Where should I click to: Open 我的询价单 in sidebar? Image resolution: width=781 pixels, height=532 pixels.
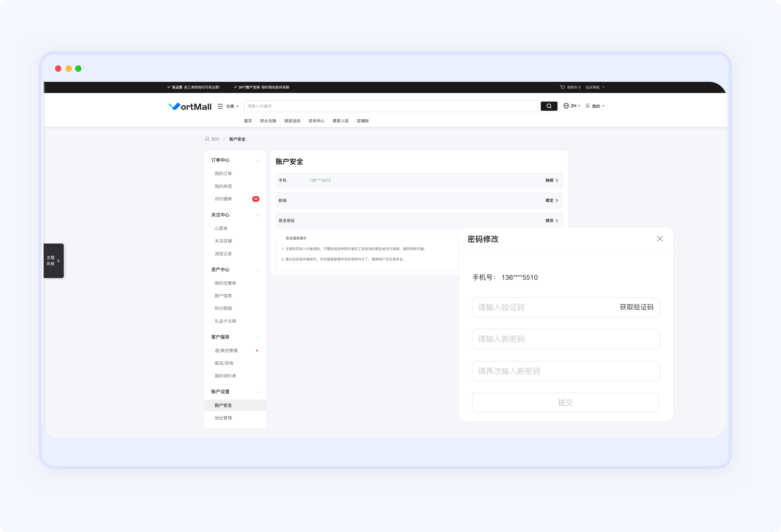coord(225,376)
